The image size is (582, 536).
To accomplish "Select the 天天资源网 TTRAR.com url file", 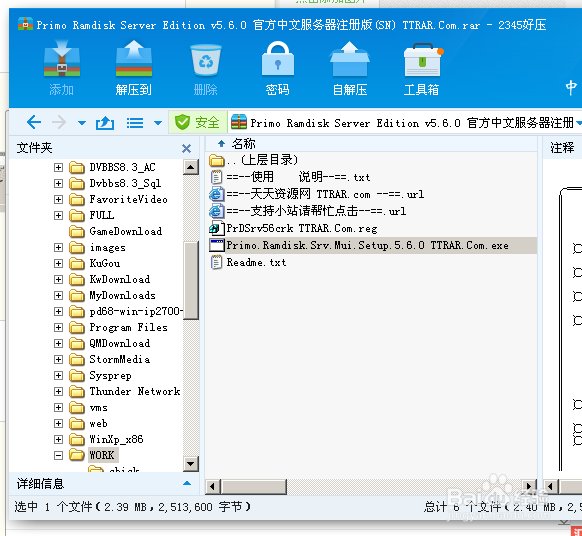I will [371, 194].
